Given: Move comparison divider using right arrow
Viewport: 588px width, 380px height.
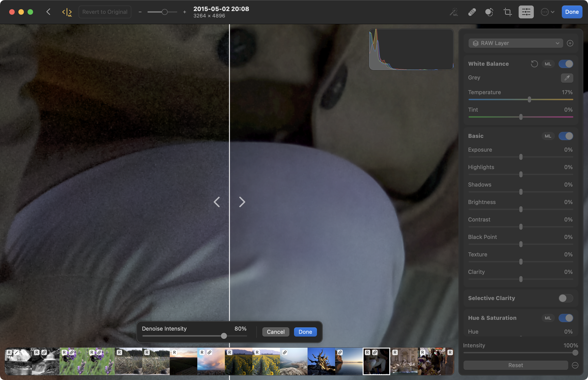Looking at the screenshot, I should click(x=242, y=202).
